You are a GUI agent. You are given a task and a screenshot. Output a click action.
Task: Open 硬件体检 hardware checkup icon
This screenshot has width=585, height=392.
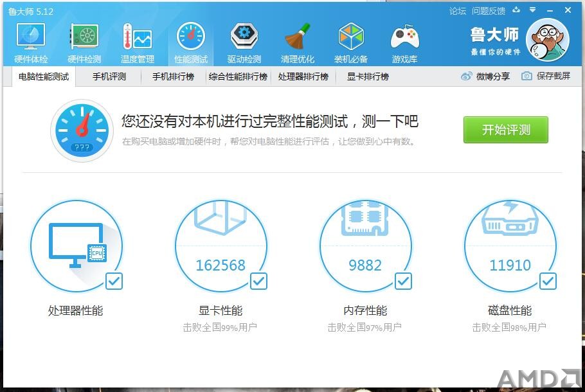coord(31,42)
